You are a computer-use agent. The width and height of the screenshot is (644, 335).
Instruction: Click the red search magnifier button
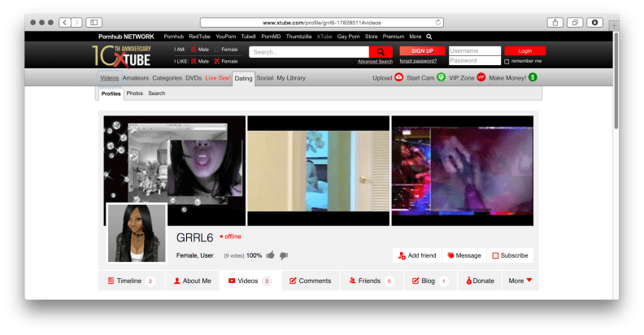point(380,51)
